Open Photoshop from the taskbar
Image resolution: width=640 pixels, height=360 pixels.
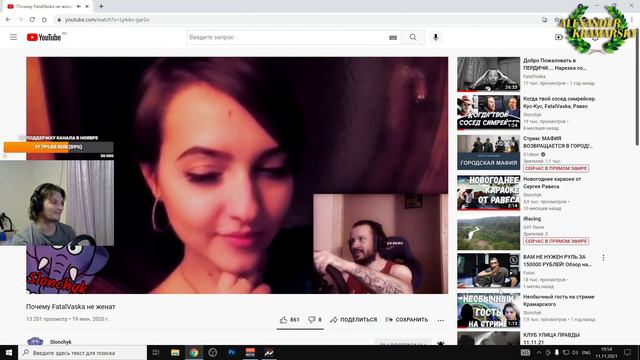(231, 352)
